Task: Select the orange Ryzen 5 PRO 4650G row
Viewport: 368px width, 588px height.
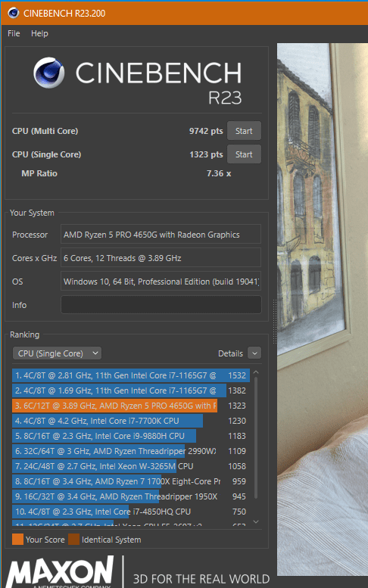Action: [131, 406]
